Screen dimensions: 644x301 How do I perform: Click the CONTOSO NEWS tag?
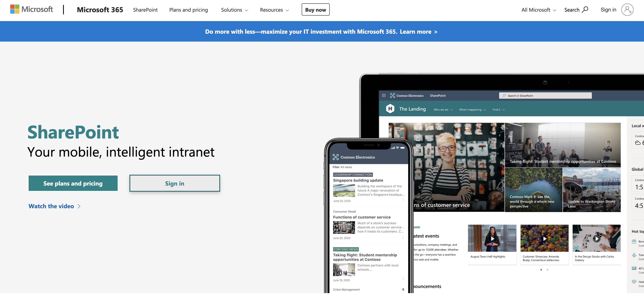346,249
